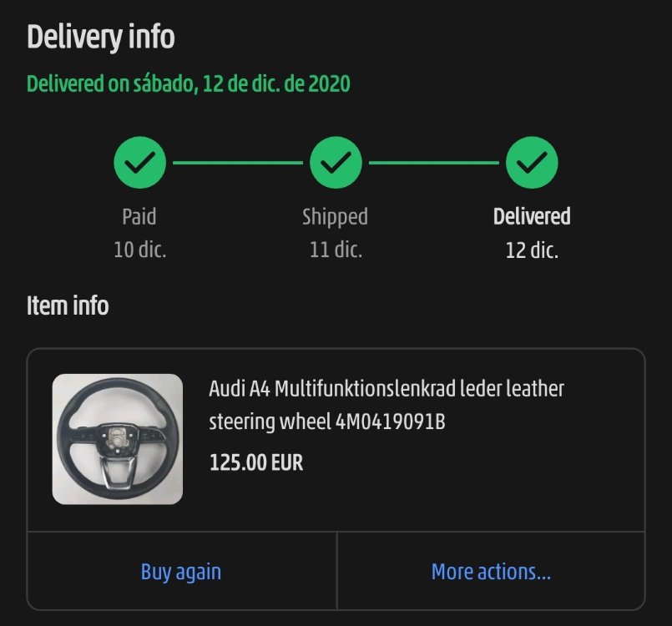Click the Shipped green checkmark icon

(336, 163)
